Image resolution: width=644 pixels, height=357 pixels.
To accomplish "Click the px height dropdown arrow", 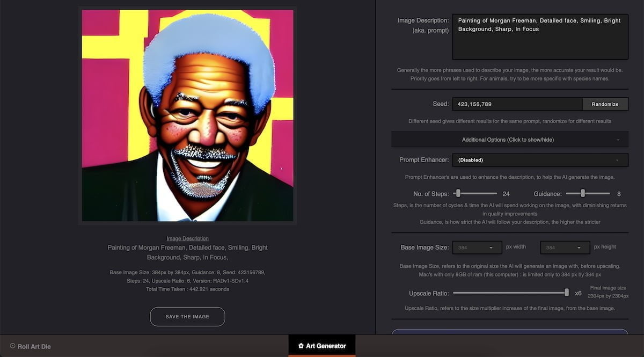I will tap(579, 247).
